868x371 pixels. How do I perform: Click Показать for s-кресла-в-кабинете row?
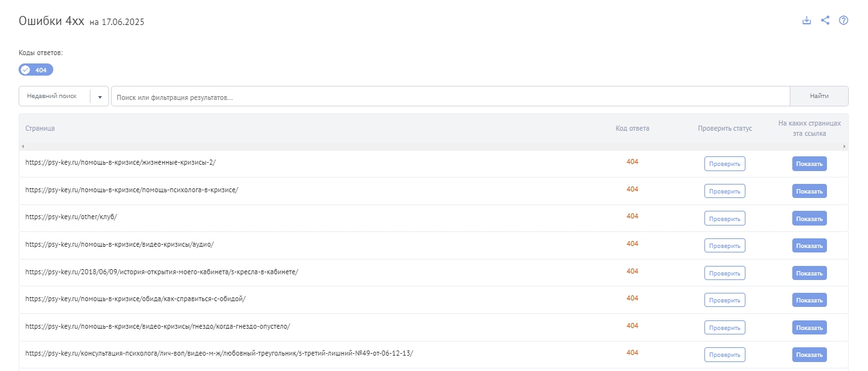click(810, 273)
